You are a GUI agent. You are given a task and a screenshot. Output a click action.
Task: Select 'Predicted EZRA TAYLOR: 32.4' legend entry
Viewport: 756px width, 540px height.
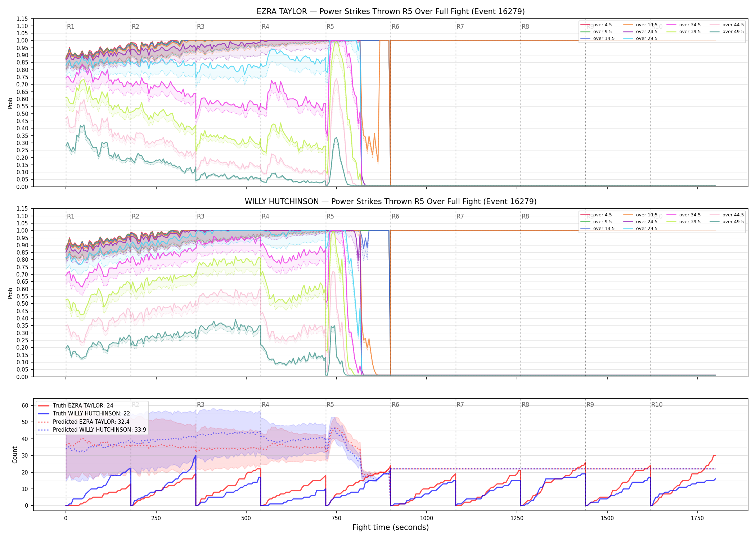pos(84,422)
